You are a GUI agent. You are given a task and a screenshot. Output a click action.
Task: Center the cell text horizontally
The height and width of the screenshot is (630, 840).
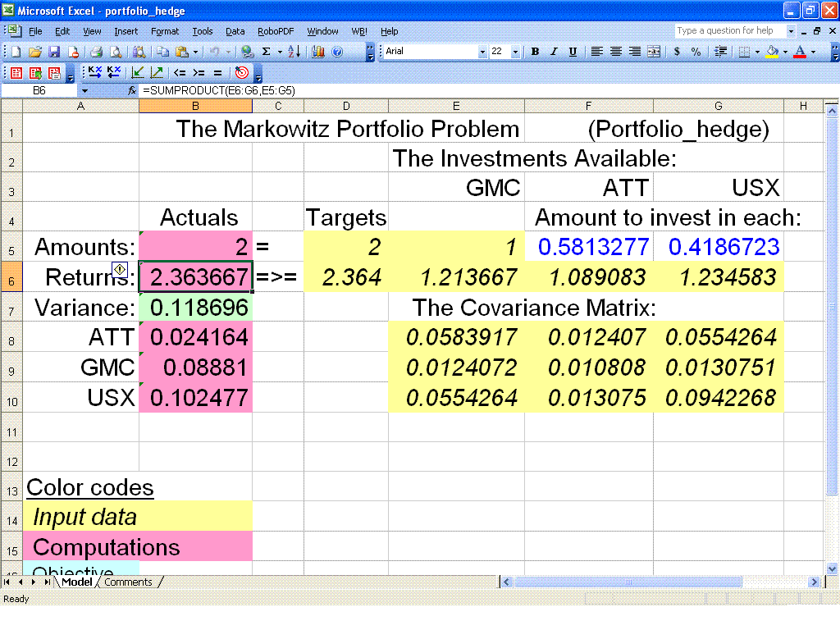(615, 52)
